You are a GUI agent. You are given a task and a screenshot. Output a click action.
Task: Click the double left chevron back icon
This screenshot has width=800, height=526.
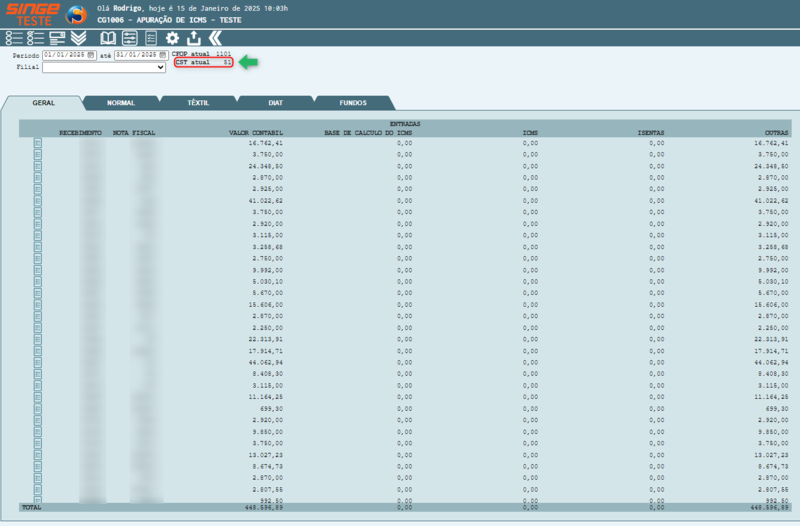(214, 38)
